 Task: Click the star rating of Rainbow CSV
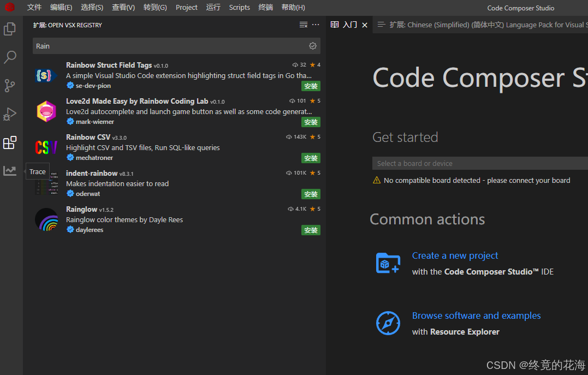(x=315, y=137)
